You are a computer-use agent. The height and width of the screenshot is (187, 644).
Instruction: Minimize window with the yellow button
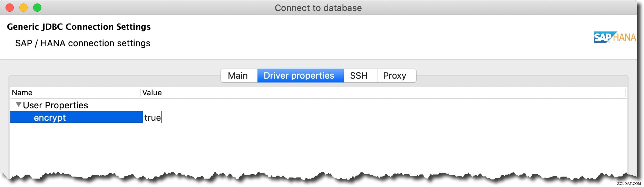[23, 8]
